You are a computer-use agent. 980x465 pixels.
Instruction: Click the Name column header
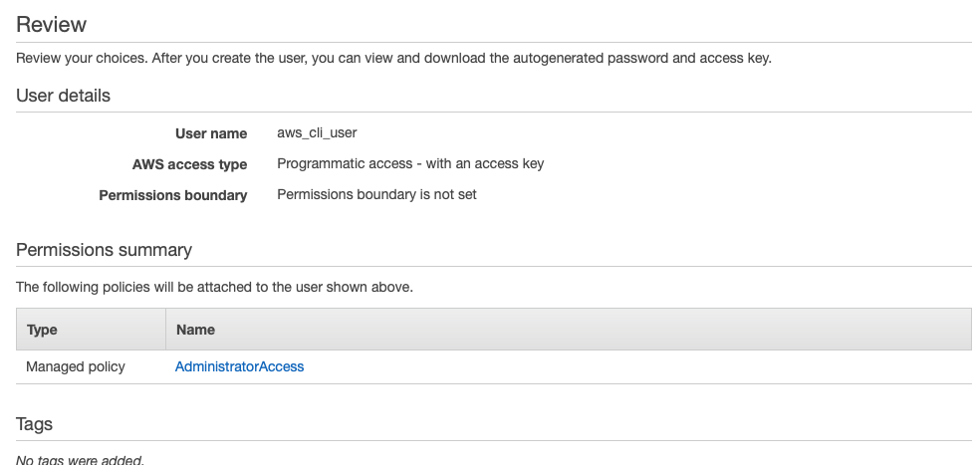(x=195, y=329)
